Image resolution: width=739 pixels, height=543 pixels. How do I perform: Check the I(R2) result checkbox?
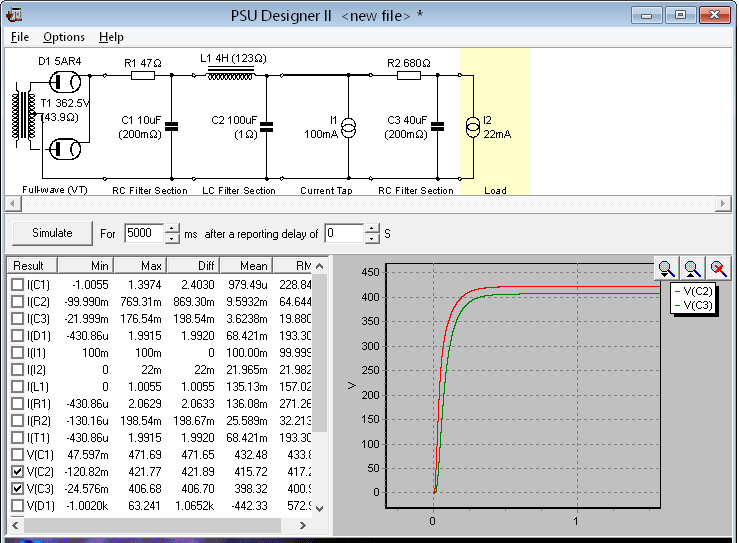coord(17,421)
